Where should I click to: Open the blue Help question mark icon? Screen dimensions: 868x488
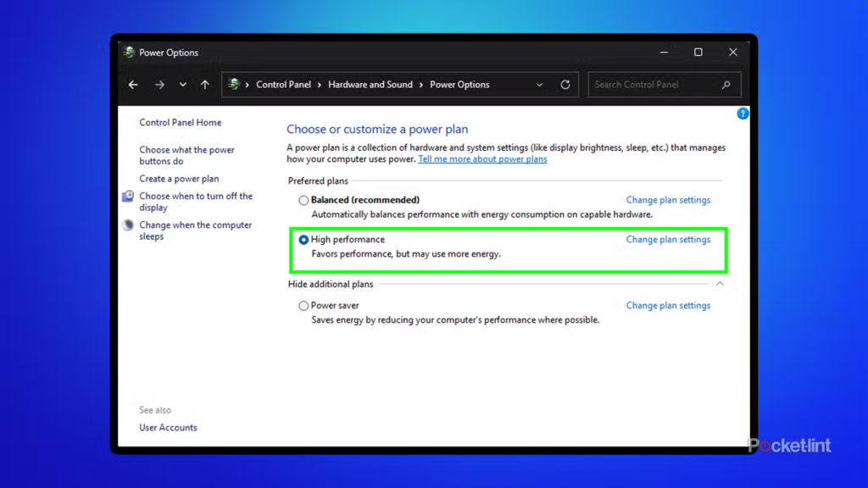pyautogui.click(x=743, y=114)
